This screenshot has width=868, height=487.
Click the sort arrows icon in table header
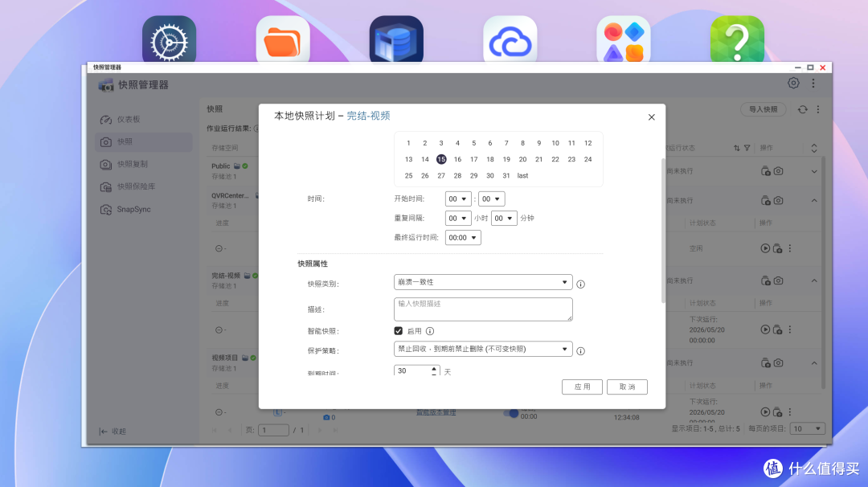coord(736,148)
